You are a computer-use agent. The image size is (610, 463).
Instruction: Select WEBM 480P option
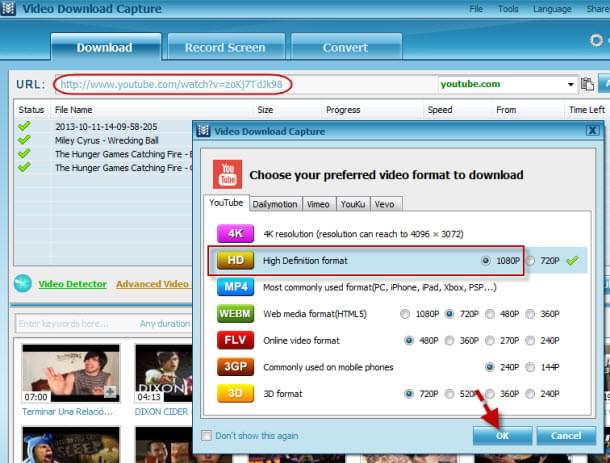pyautogui.click(x=490, y=314)
